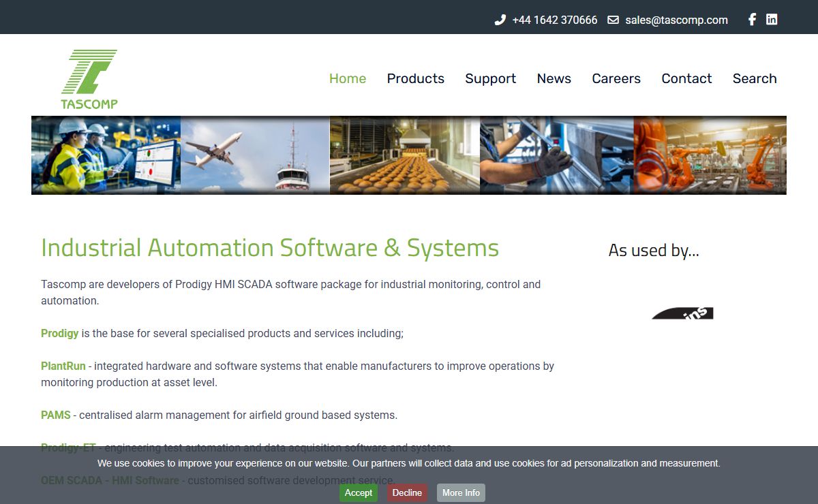The image size is (818, 504).
Task: Follow the PAMS product link
Action: tap(56, 415)
